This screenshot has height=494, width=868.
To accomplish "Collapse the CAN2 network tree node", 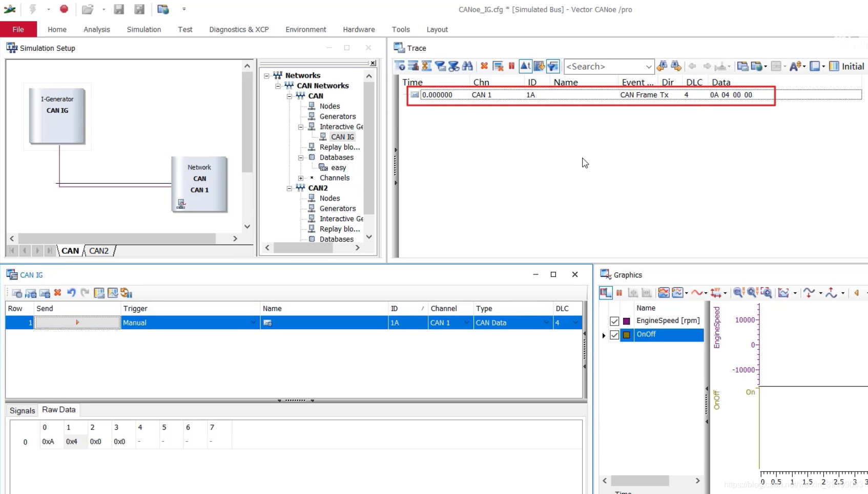I will (290, 188).
